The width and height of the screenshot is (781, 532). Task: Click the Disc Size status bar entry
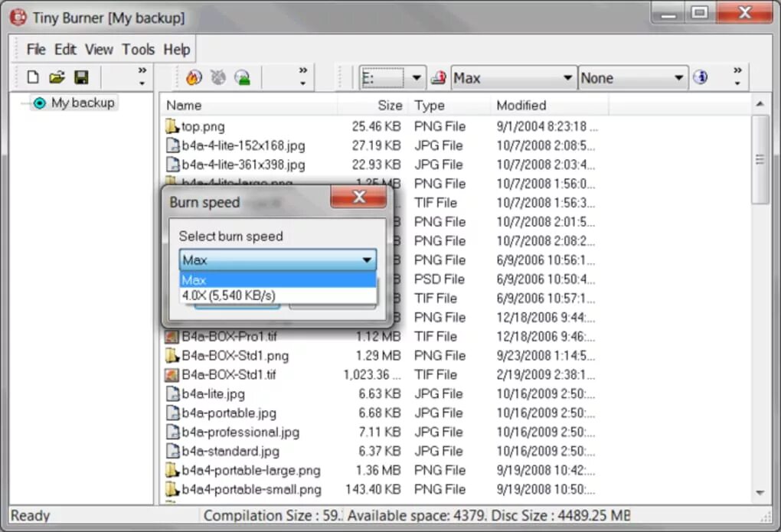click(x=560, y=516)
